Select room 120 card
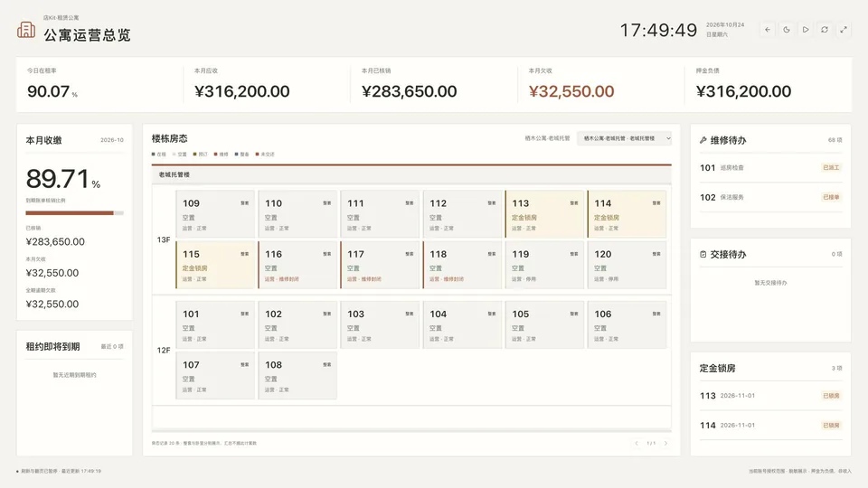The image size is (868, 488). (627, 265)
